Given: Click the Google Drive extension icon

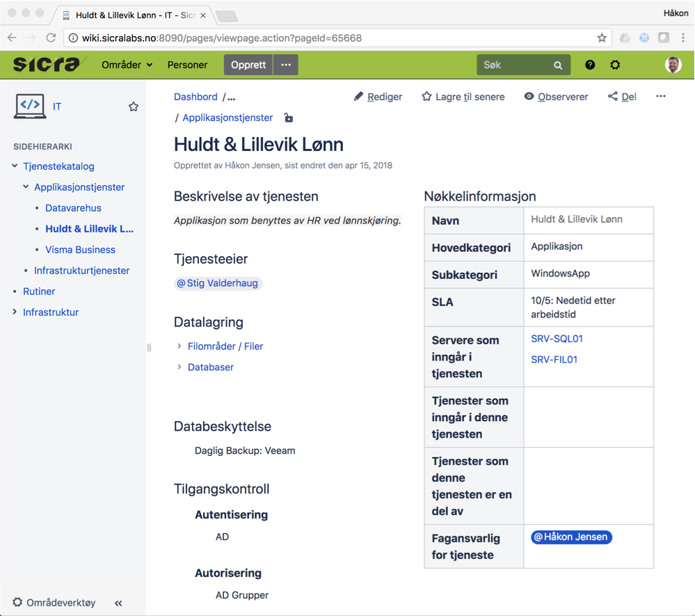Looking at the screenshot, I should tap(625, 38).
